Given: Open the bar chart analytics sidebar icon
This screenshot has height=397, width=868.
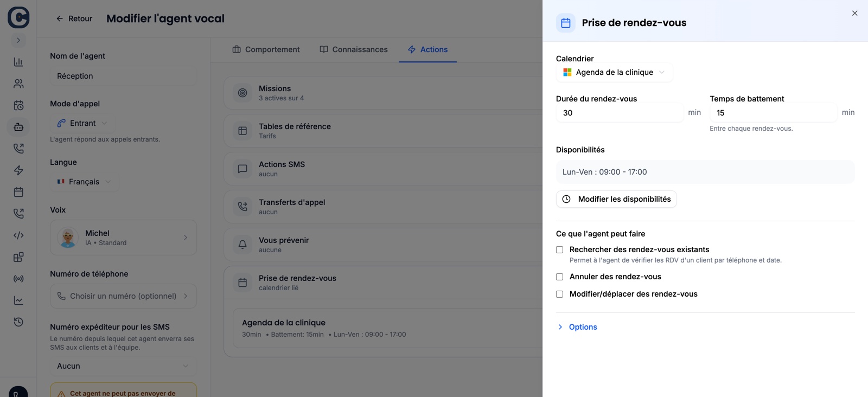Looking at the screenshot, I should 18,62.
